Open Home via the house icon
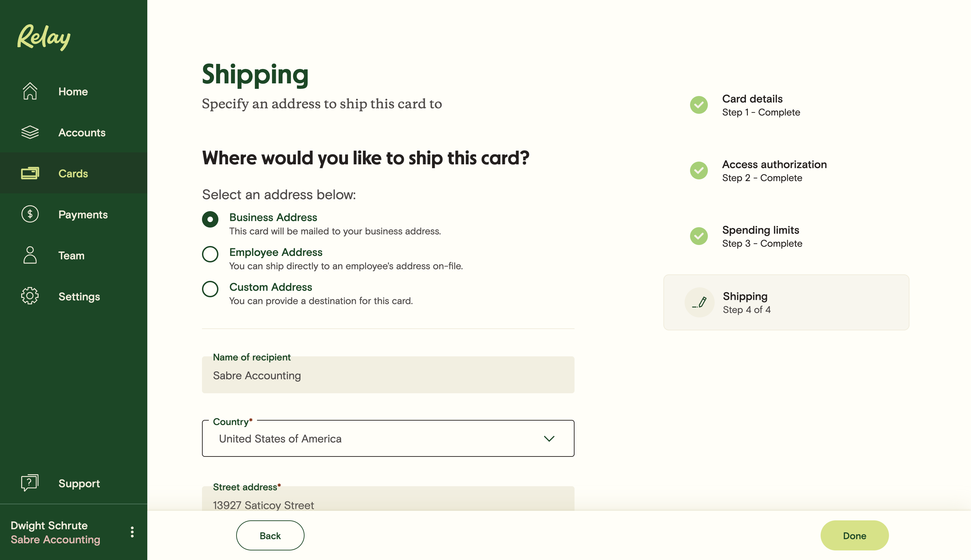971x560 pixels. (x=30, y=91)
